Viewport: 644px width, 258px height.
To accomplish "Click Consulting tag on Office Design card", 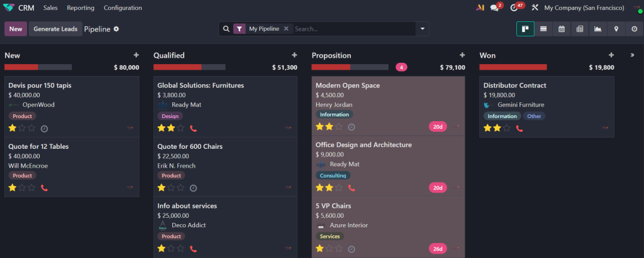I will [333, 175].
